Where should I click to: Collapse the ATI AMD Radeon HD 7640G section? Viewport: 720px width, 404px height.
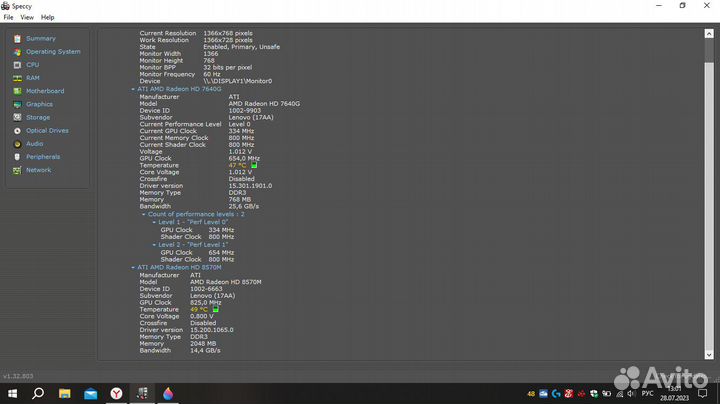[133, 89]
